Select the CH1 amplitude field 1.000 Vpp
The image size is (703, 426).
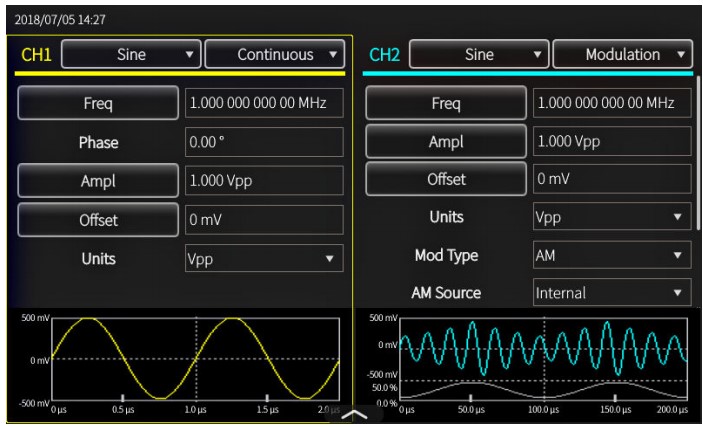[264, 181]
